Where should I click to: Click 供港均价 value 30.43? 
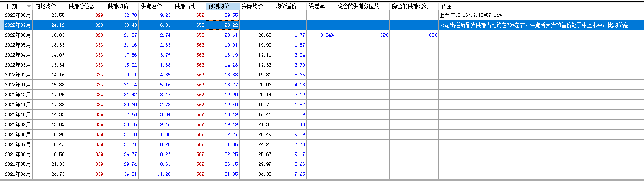(122, 25)
